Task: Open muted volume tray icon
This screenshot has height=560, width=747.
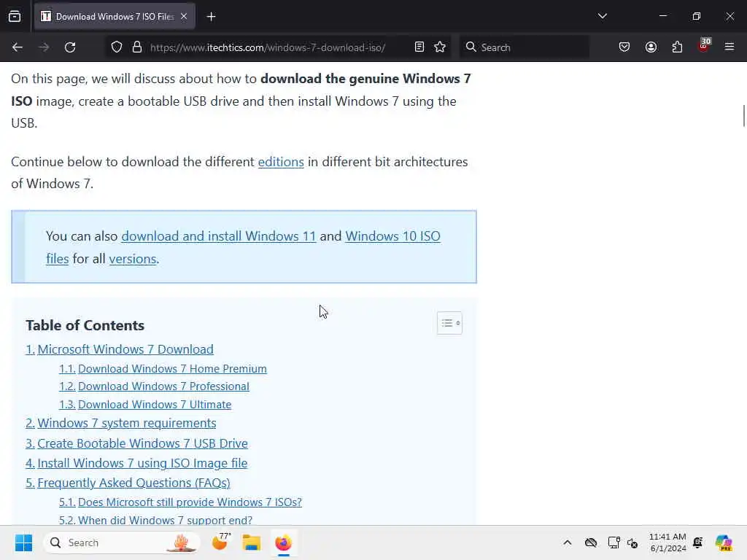Action: coord(632,542)
